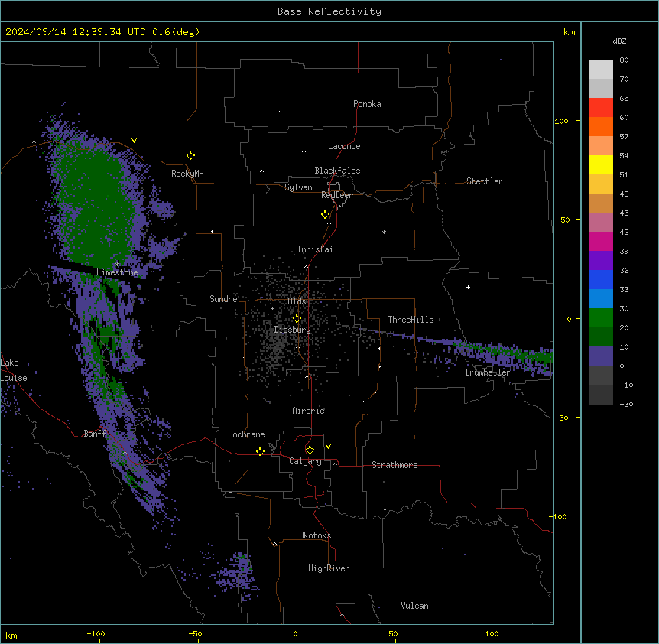Click the white asterisk marker above Limestone

point(117,264)
